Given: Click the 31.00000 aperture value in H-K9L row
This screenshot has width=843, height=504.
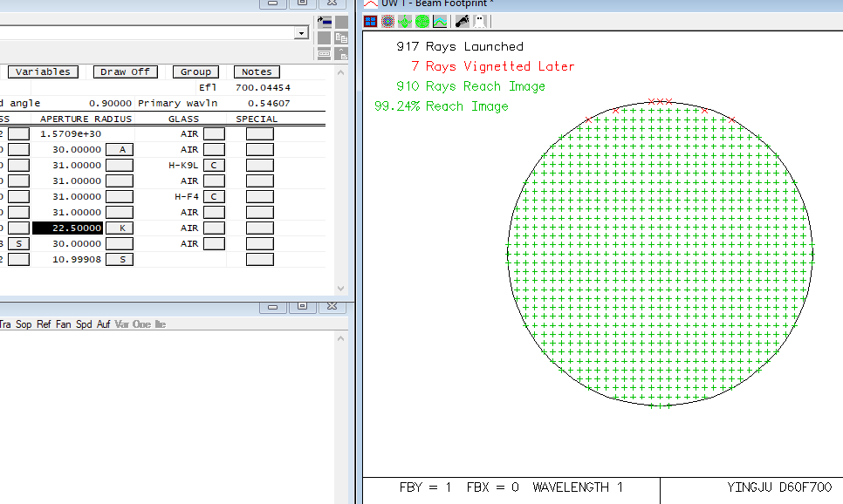Looking at the screenshot, I should (76, 165).
